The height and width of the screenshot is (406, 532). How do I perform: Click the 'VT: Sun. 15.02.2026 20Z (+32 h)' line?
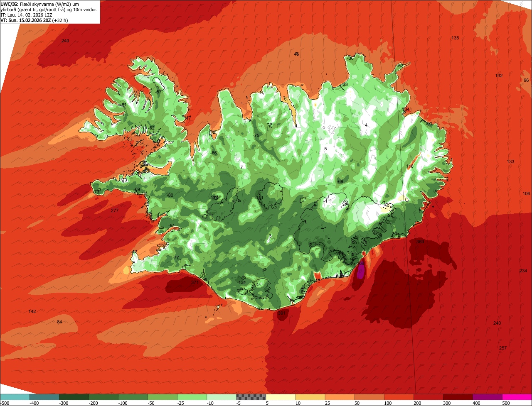click(34, 20)
